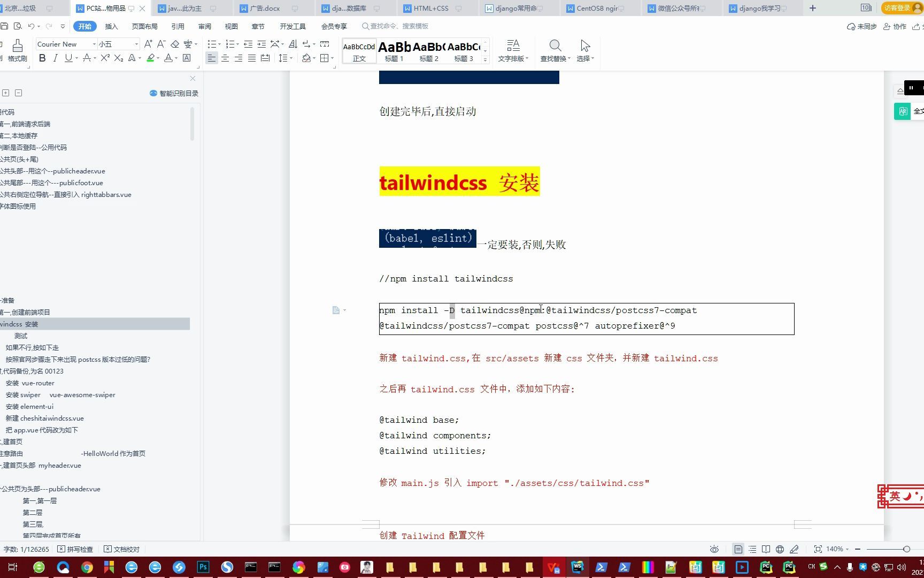Expand the styles gallery arrow
The image size is (924, 578).
click(x=485, y=59)
